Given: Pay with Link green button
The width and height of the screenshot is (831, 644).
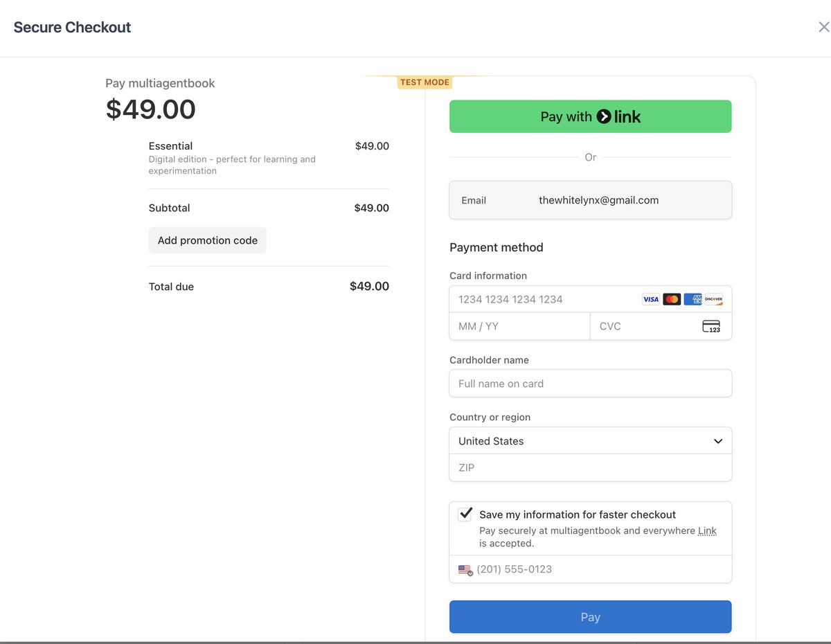Looking at the screenshot, I should [x=591, y=116].
